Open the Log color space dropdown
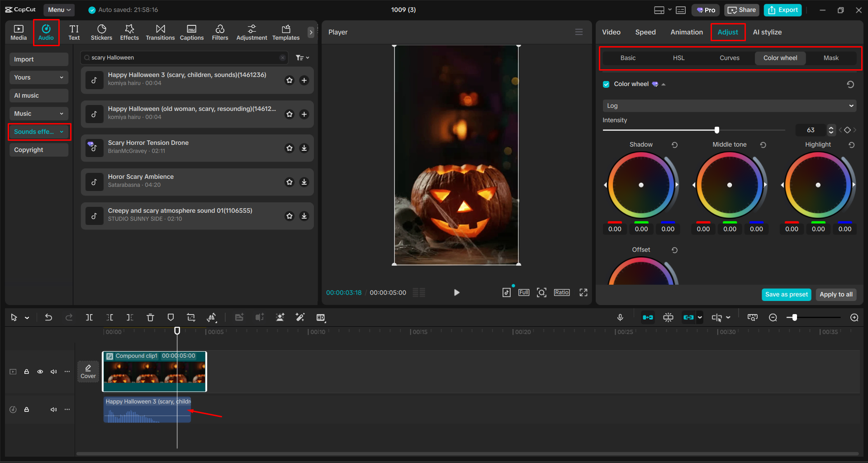This screenshot has height=463, width=868. click(x=728, y=105)
